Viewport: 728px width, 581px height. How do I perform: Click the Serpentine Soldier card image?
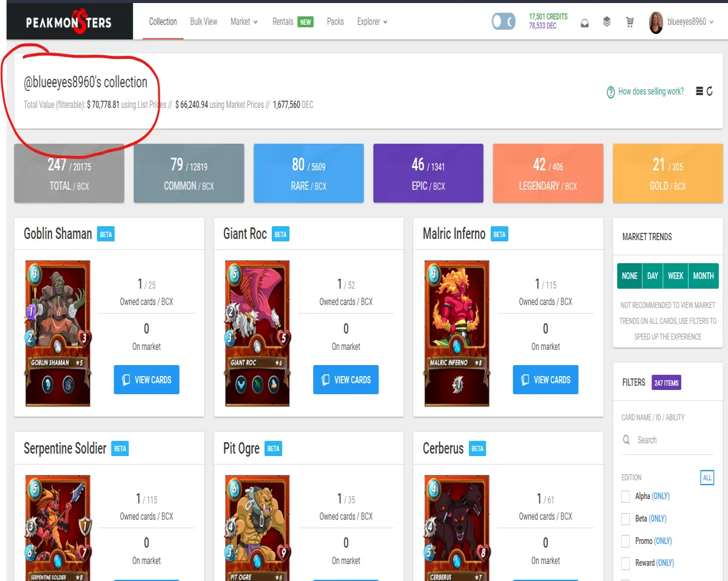(x=58, y=528)
